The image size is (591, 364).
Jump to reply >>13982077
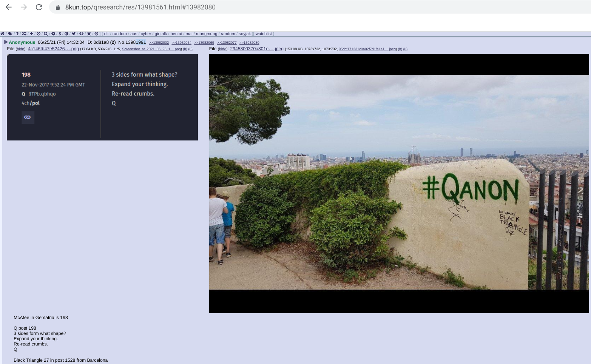pyautogui.click(x=227, y=43)
